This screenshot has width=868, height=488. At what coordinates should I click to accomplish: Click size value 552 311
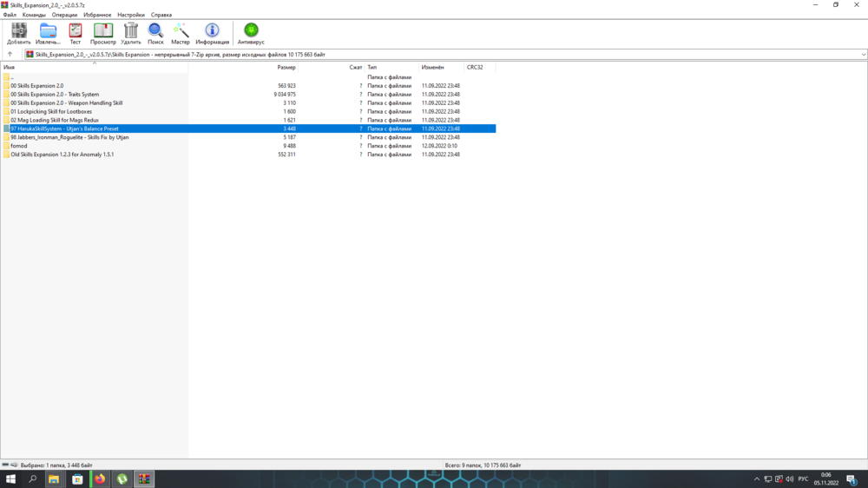[x=286, y=155]
